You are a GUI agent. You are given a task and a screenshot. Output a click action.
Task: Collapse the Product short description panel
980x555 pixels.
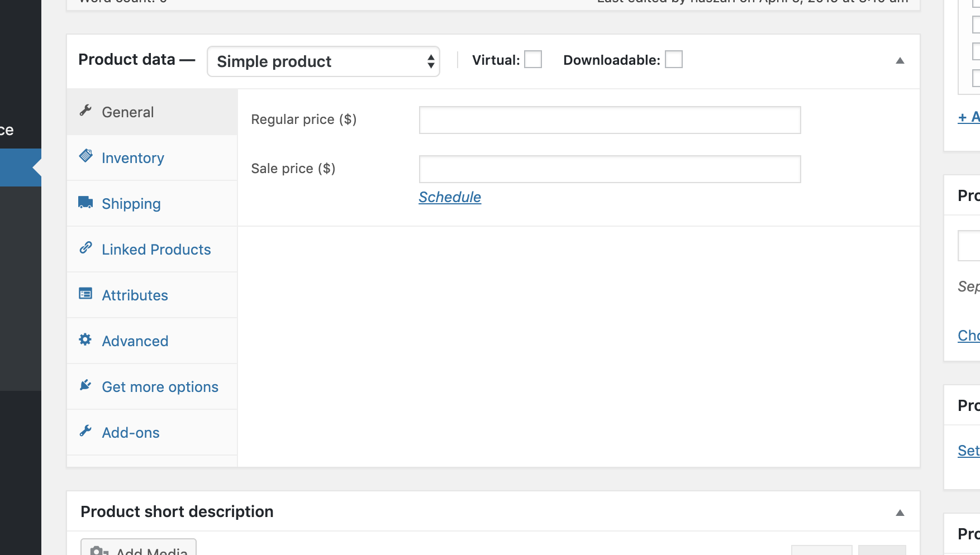pyautogui.click(x=900, y=513)
